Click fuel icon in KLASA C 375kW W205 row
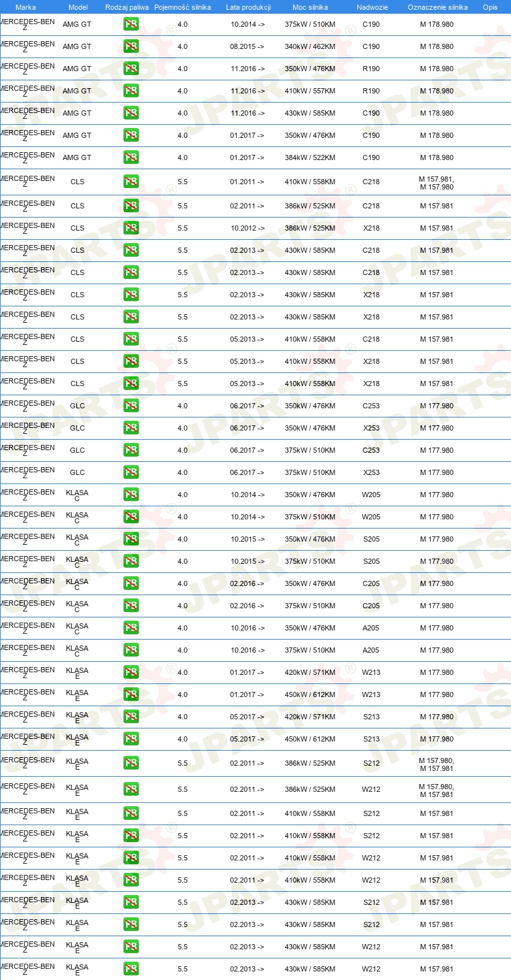 [x=131, y=517]
